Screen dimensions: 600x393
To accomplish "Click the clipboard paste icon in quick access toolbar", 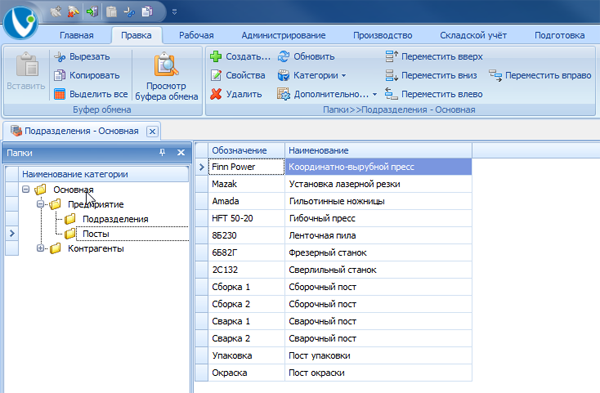I will (x=111, y=12).
